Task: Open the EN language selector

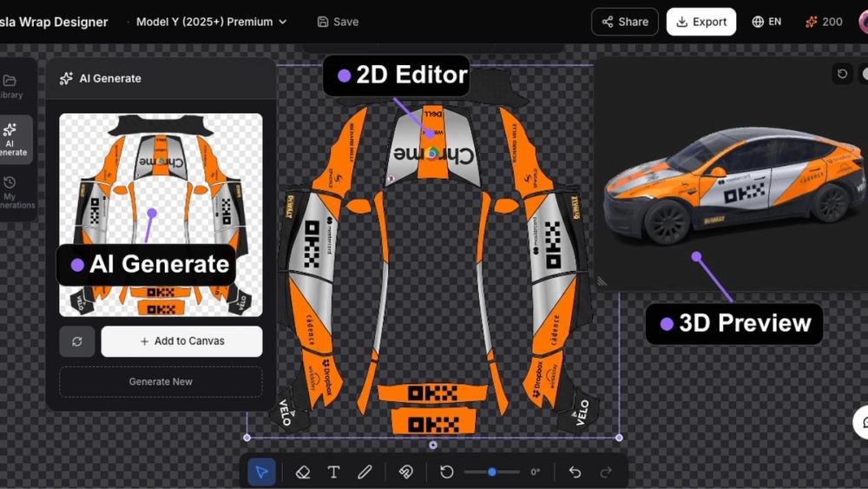Action: pyautogui.click(x=766, y=22)
